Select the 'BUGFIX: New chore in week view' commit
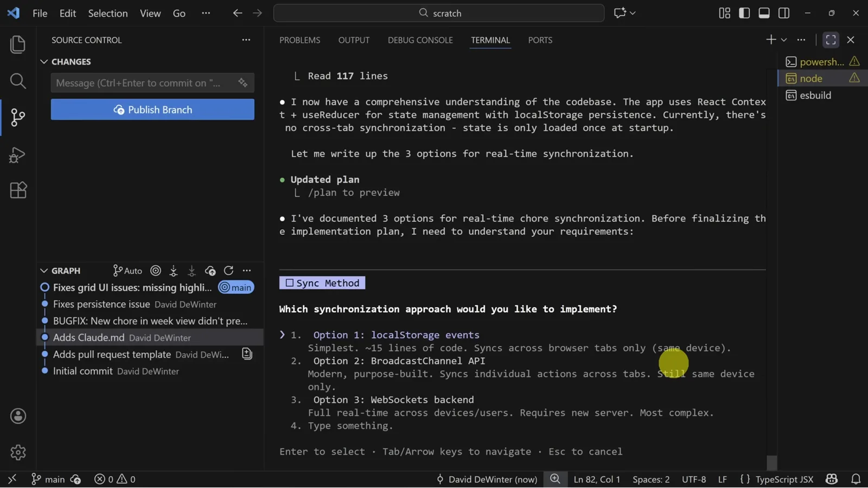Viewport: 868px width, 488px height. click(x=150, y=321)
